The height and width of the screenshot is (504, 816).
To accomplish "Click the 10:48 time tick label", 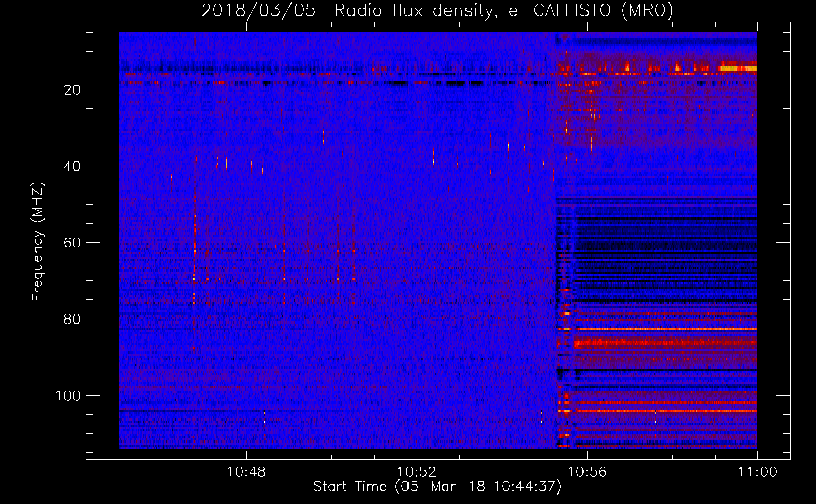I will 246,472.
